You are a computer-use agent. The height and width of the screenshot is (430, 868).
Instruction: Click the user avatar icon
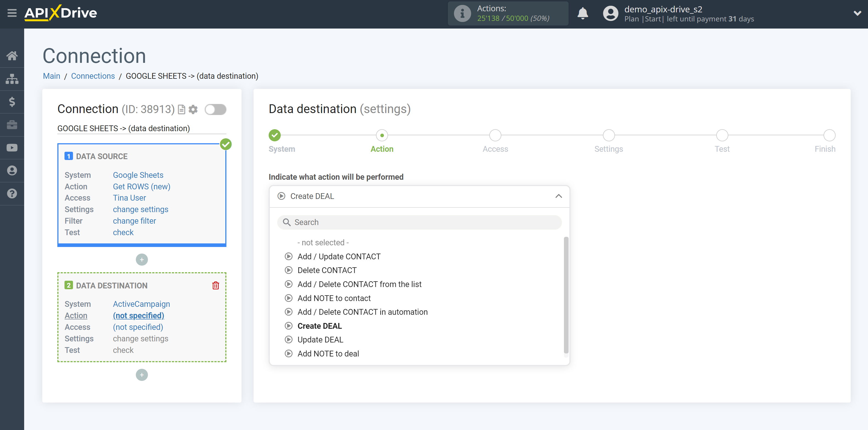click(x=610, y=13)
